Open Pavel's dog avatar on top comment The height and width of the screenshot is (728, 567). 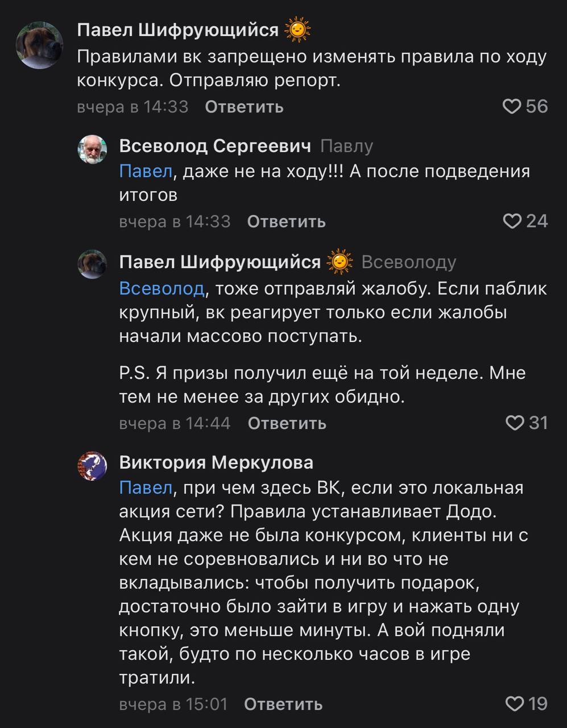coord(39,45)
